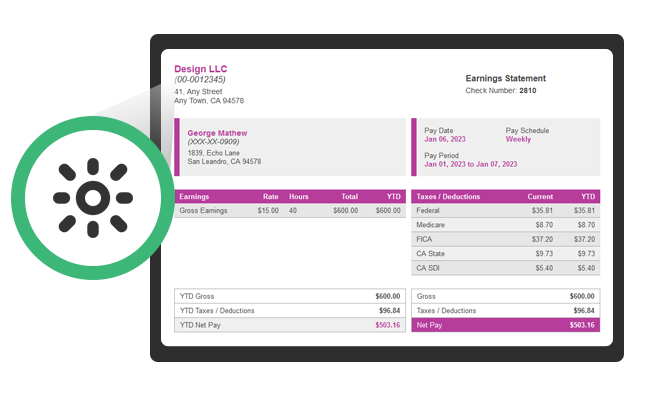
Task: Click the Weekly pay schedule value
Action: (518, 139)
